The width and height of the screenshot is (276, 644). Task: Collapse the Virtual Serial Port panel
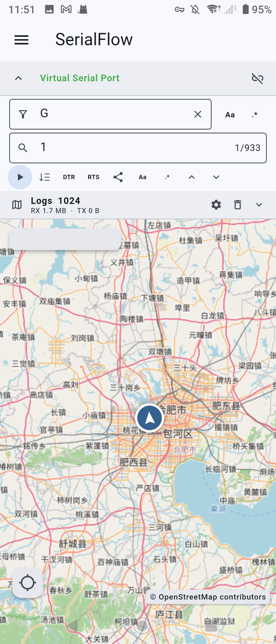(x=18, y=78)
